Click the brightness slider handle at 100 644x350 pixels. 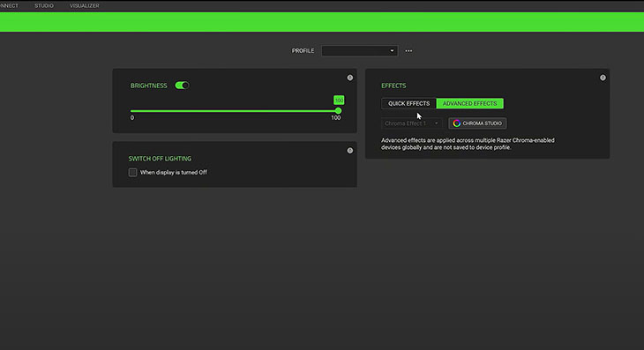(x=338, y=111)
